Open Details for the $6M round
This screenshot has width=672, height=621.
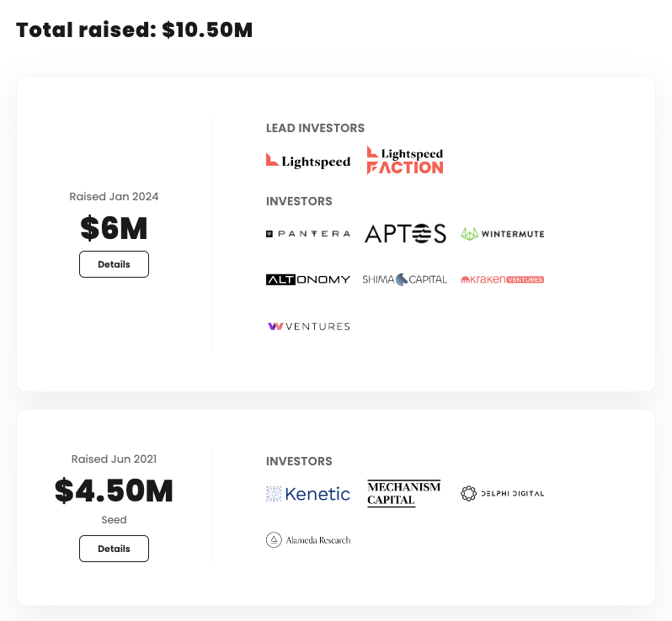[x=114, y=264]
